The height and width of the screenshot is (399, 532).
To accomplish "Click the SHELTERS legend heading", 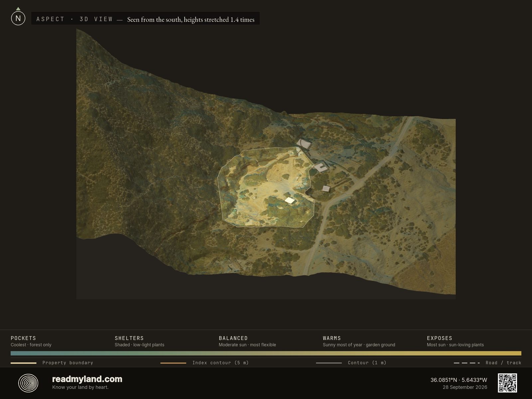I will point(129,338).
